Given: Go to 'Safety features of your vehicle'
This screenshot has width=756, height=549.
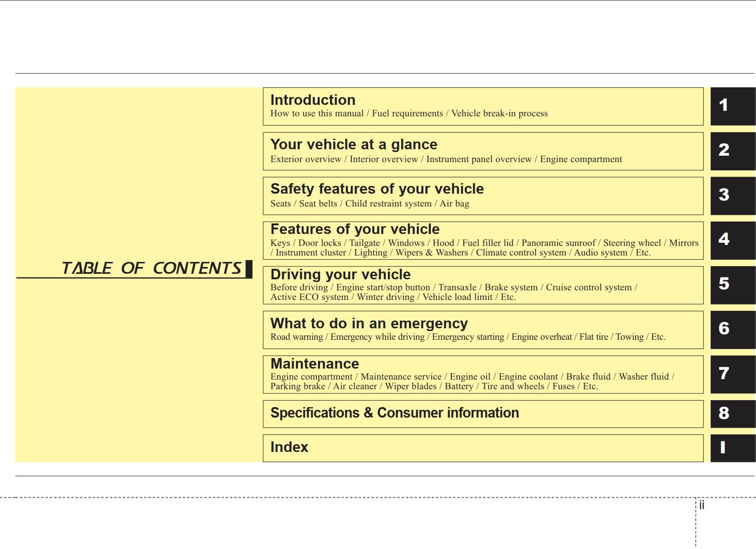Looking at the screenshot, I should (377, 189).
